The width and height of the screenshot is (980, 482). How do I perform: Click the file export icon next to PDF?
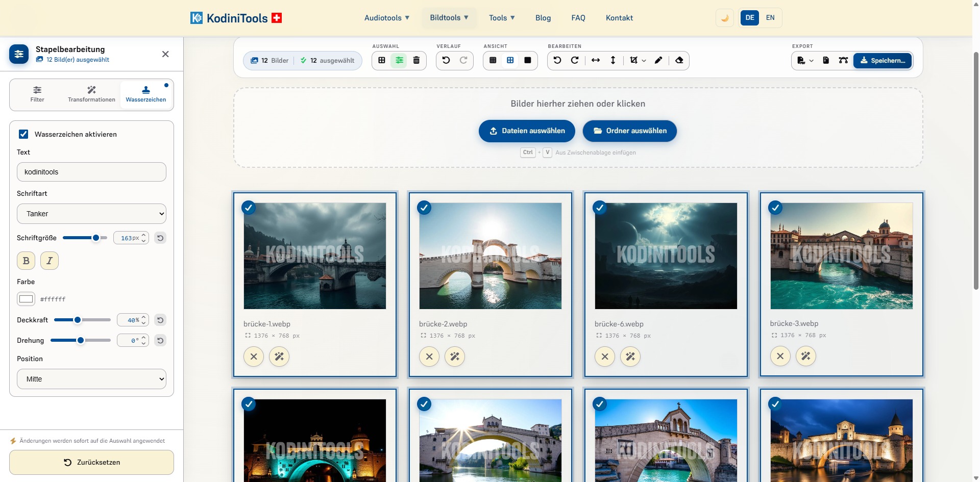(x=826, y=60)
